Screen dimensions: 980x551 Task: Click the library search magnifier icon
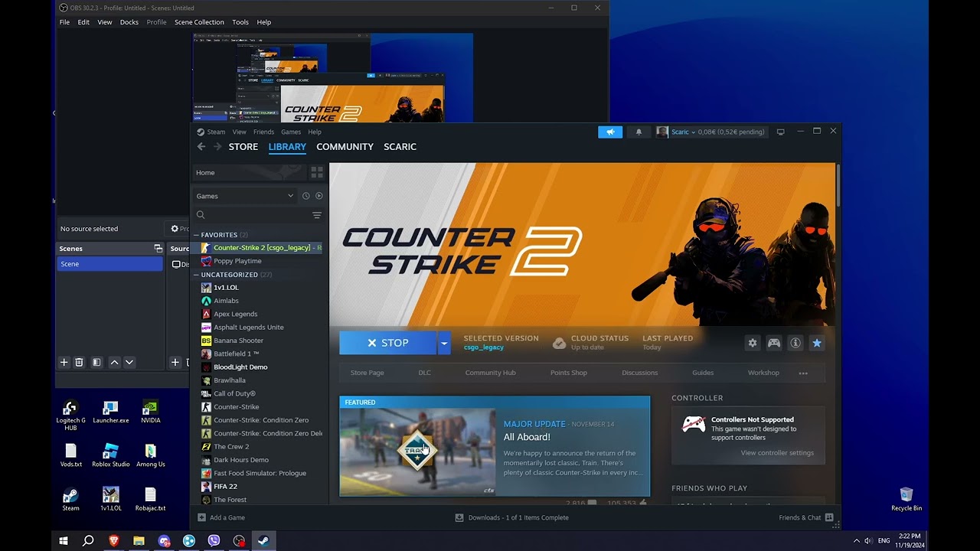click(x=201, y=216)
